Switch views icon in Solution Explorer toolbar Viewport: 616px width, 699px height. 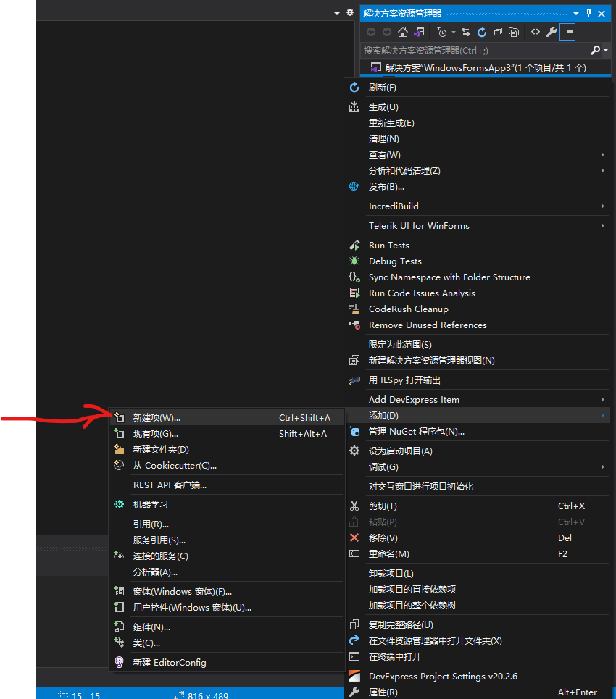(419, 32)
